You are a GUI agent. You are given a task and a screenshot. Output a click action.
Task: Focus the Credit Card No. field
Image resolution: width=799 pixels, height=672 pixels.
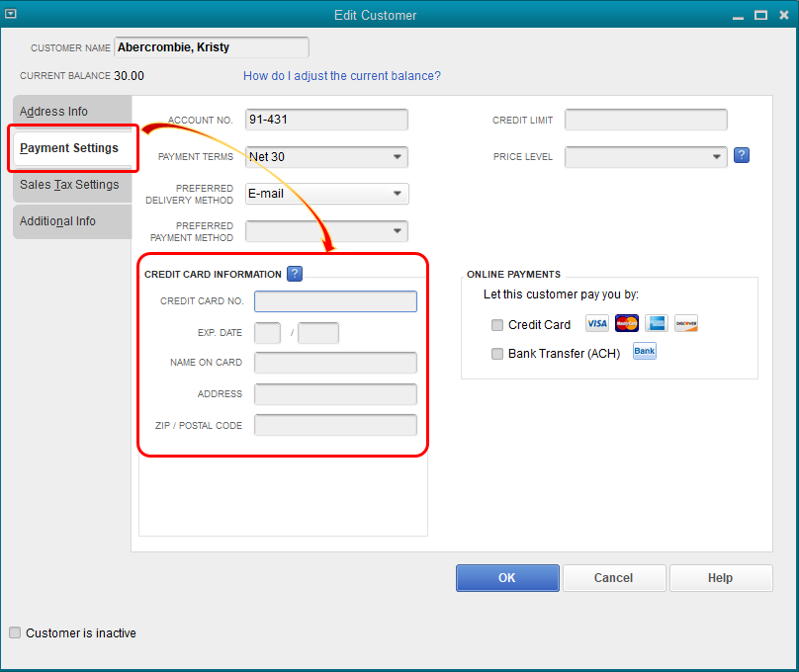[336, 301]
